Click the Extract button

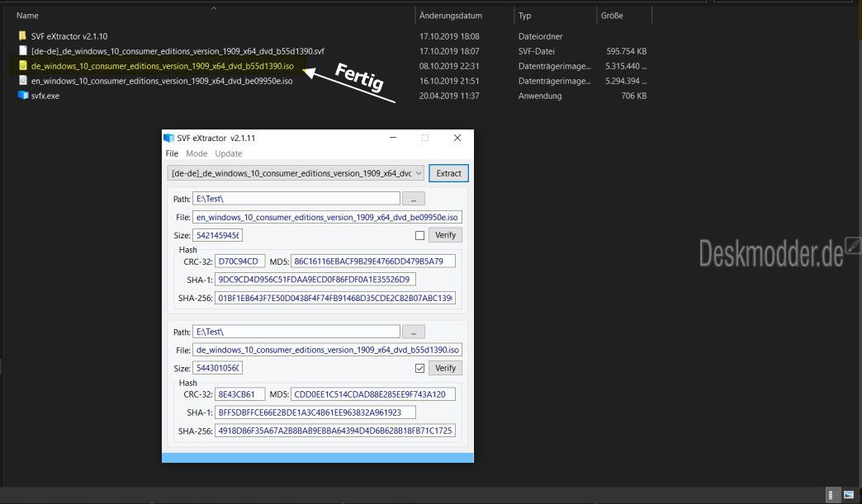[448, 173]
